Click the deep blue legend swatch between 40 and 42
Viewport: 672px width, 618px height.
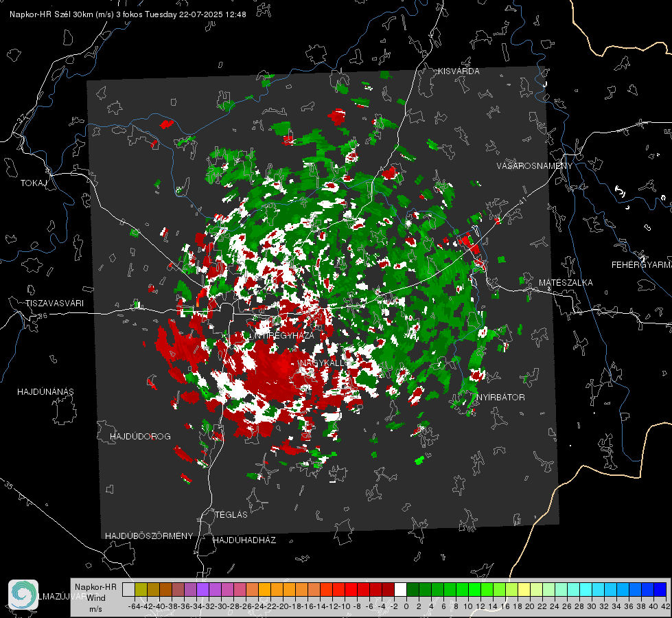[x=660, y=589]
